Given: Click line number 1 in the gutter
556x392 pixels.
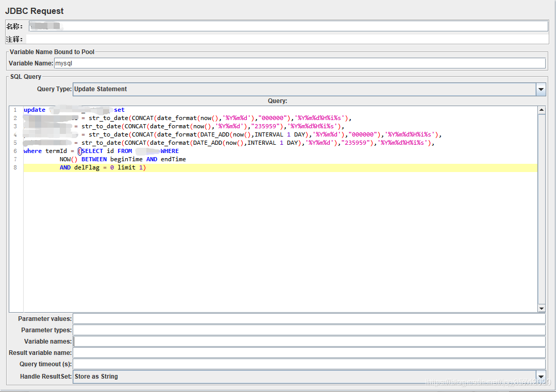Looking at the screenshot, I should click(15, 110).
